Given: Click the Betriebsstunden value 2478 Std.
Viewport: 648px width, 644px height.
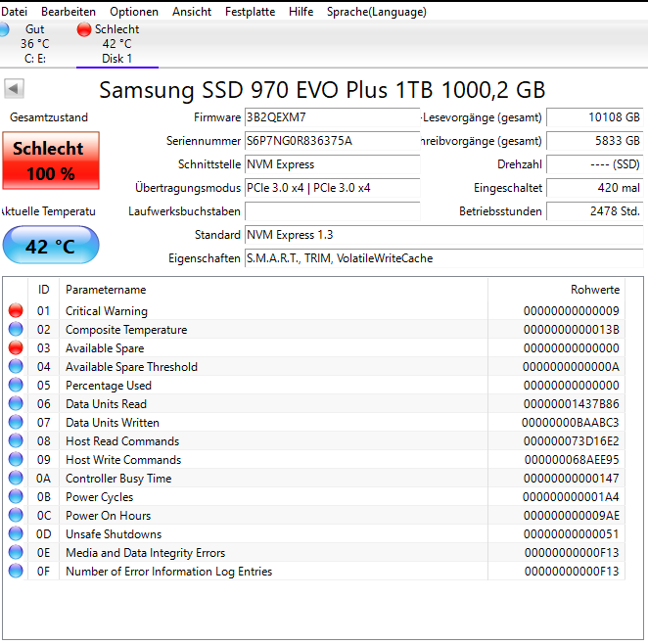Looking at the screenshot, I should [x=595, y=211].
